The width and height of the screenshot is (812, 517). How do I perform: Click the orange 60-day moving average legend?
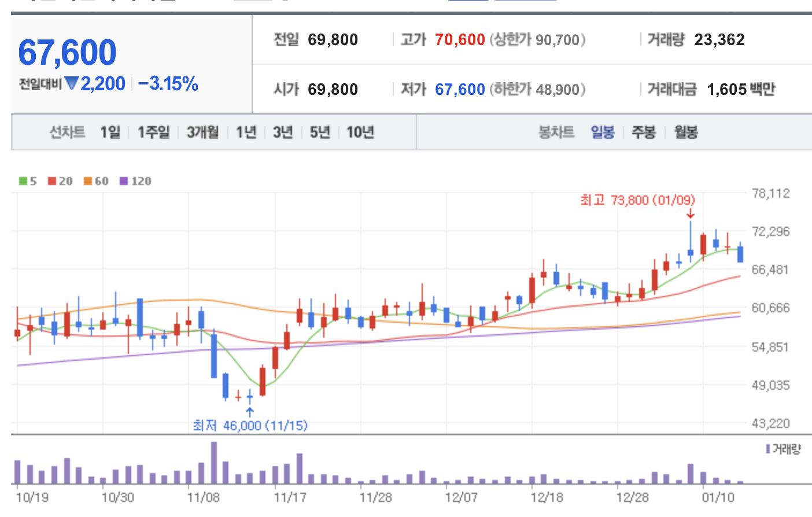[x=96, y=181]
